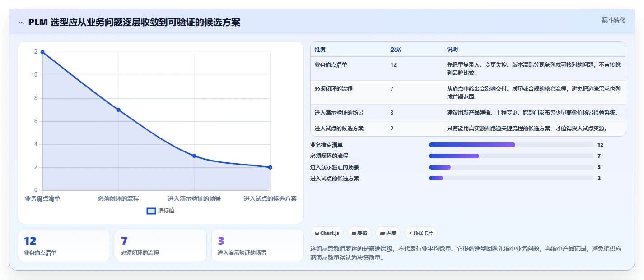Screen dimensions: 644x280
Task: Click the 进入演示验证的场景 progress bar
Action: pos(511,167)
